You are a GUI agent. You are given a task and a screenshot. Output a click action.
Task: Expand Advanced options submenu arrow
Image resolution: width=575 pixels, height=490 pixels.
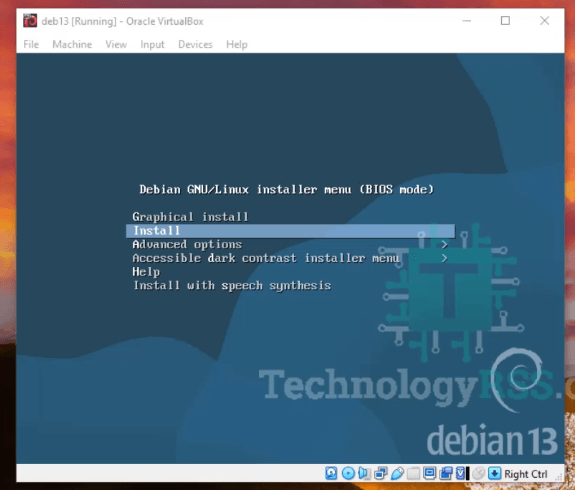(x=444, y=245)
